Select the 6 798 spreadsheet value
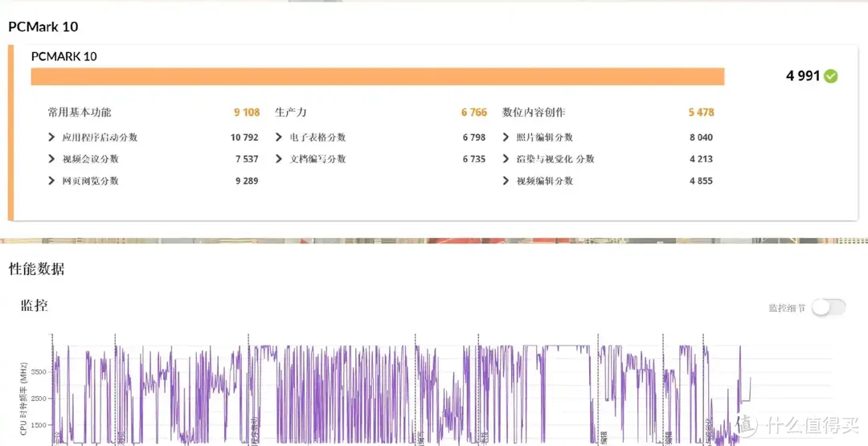The height and width of the screenshot is (446, 868). coord(474,137)
